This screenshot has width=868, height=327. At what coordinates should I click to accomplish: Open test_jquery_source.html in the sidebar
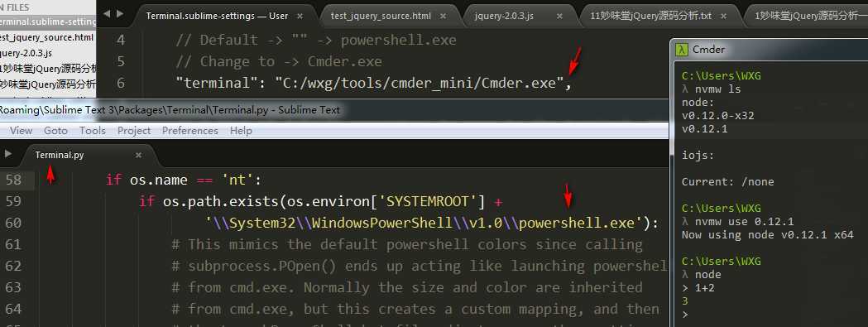tap(47, 38)
